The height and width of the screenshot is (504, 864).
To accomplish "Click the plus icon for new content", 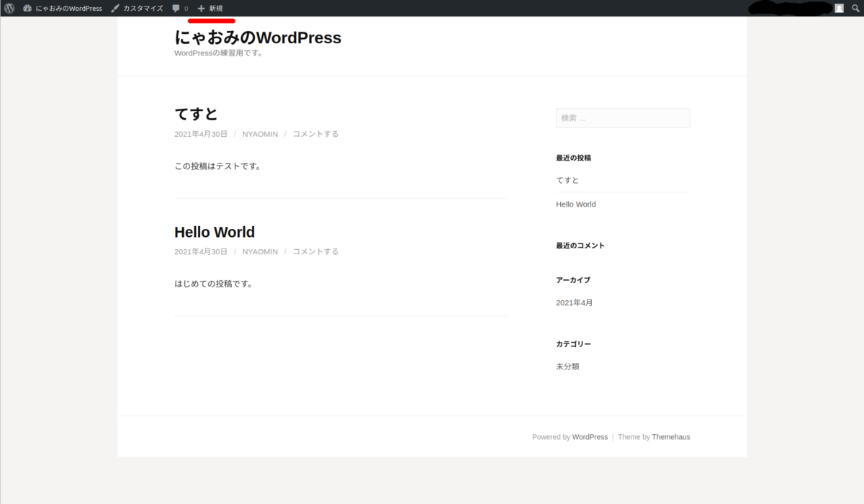I will 201,9.
